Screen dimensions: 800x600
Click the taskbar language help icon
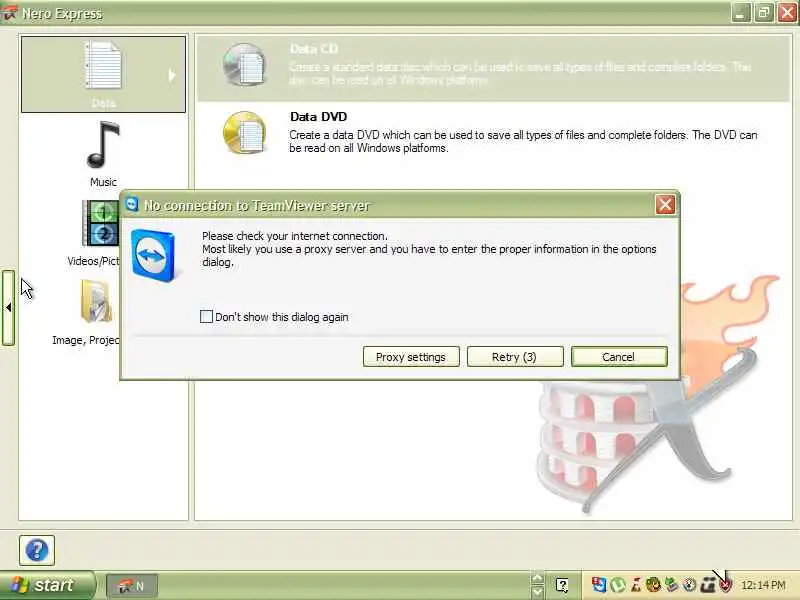(x=562, y=585)
